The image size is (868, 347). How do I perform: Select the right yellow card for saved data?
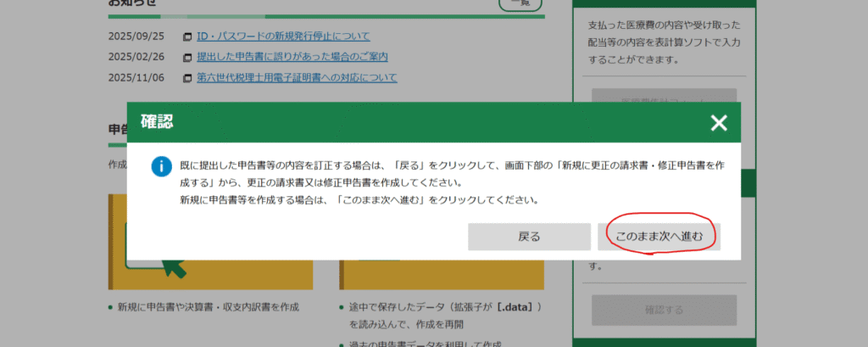(442, 276)
